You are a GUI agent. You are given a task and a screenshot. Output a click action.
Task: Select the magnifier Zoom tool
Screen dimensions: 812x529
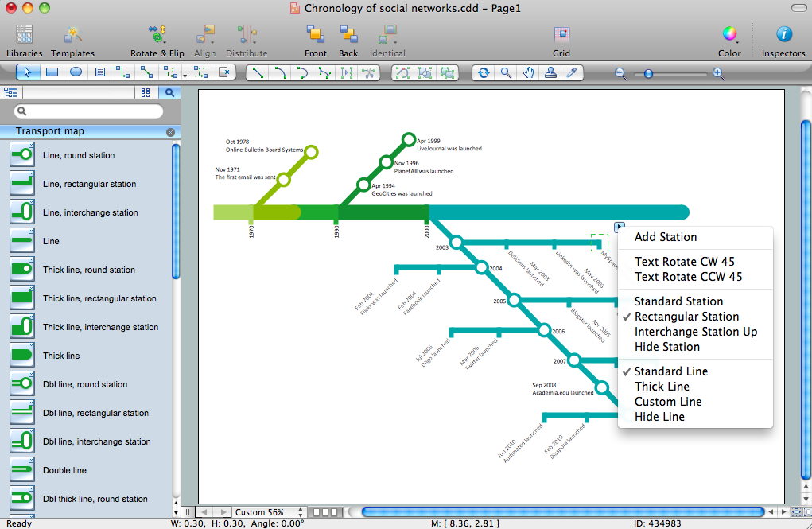point(506,72)
